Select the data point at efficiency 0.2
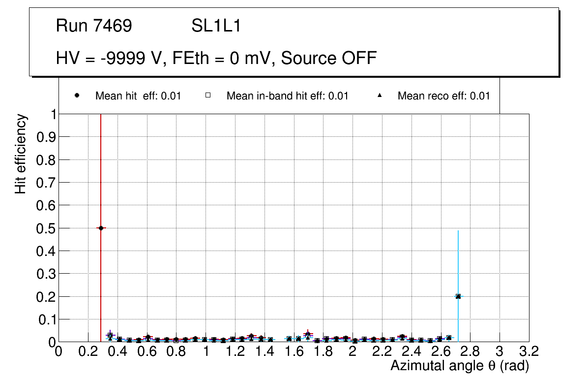Viewport: 588px width, 380px height. 458,296
